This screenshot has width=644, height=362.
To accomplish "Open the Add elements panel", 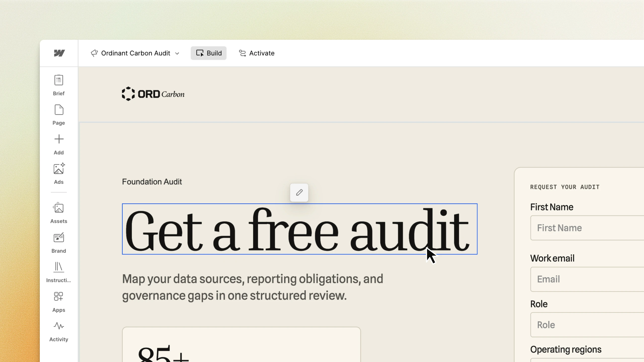I will (59, 144).
